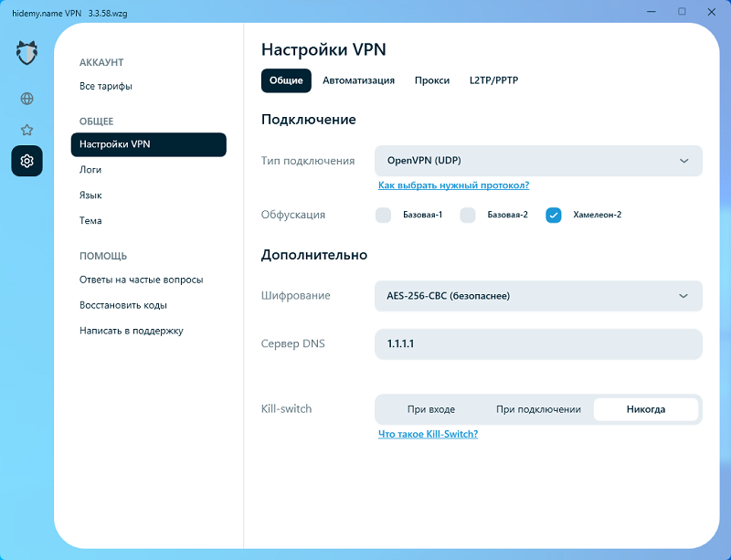The image size is (731, 560).
Task: Switch to the Прокси tab
Action: pyautogui.click(x=431, y=80)
